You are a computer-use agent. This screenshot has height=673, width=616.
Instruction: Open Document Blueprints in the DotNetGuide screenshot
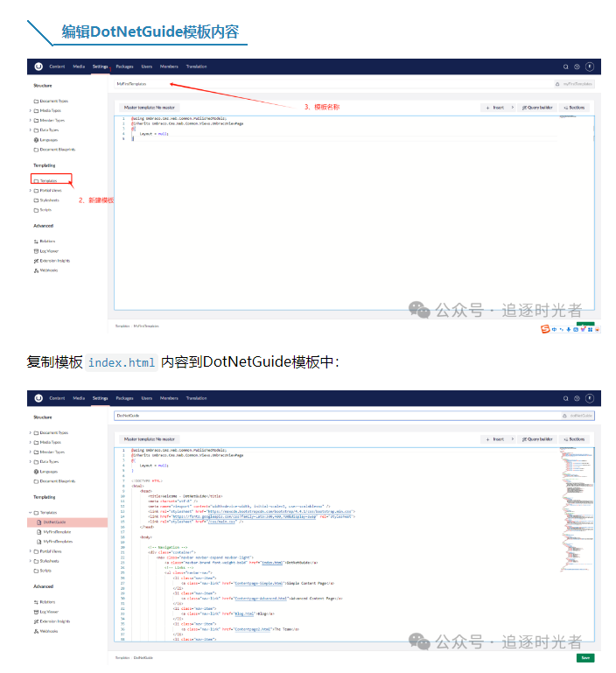pyautogui.click(x=54, y=481)
